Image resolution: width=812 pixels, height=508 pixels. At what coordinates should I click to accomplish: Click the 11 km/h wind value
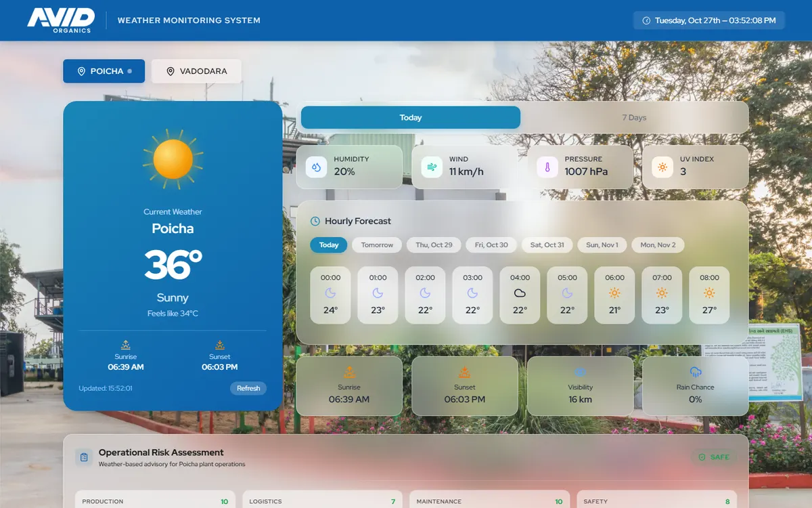click(x=466, y=172)
